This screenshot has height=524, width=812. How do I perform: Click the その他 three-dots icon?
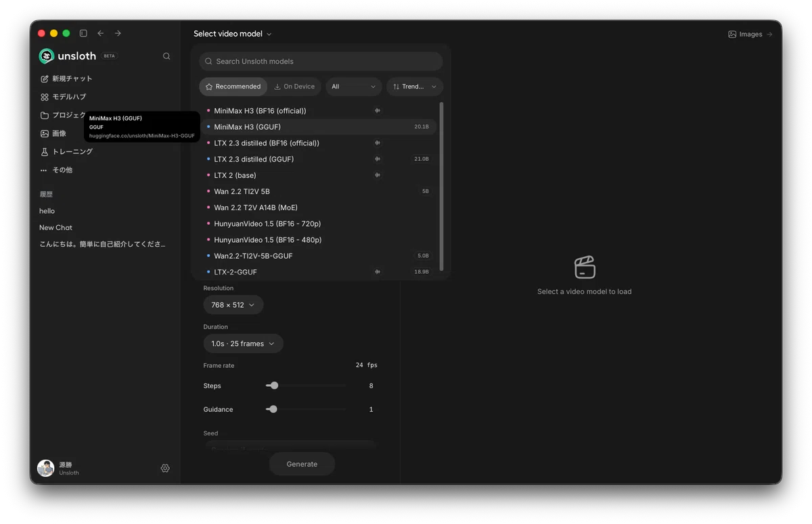45,170
